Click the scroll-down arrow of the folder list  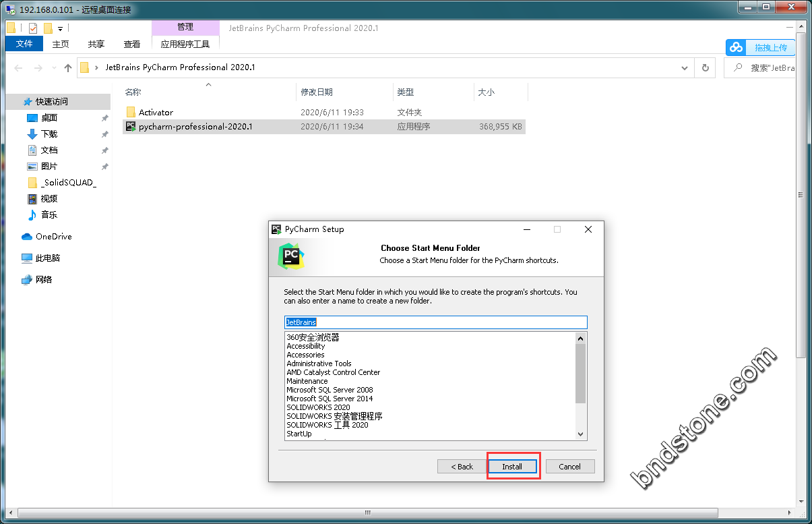coord(580,434)
